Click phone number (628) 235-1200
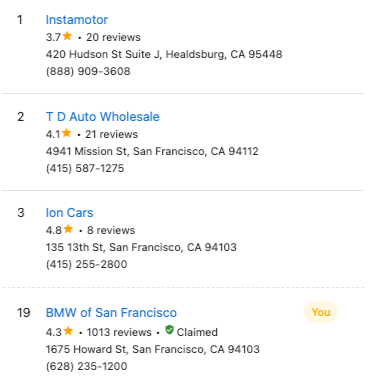 coord(86,366)
